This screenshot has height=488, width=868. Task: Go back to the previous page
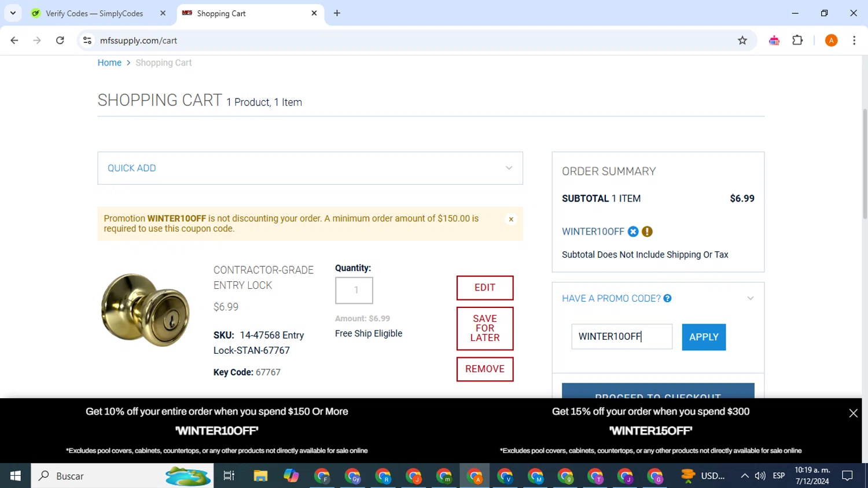point(14,41)
